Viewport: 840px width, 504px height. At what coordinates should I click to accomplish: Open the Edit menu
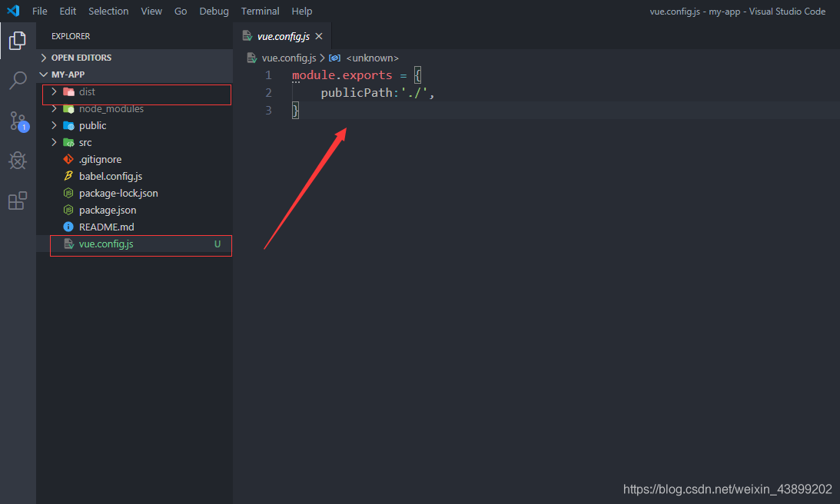tap(68, 11)
